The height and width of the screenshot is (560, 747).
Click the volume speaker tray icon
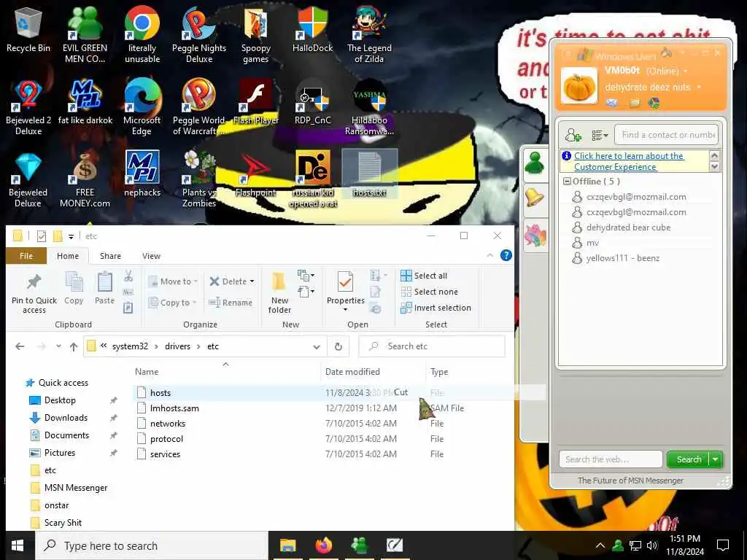click(x=652, y=545)
